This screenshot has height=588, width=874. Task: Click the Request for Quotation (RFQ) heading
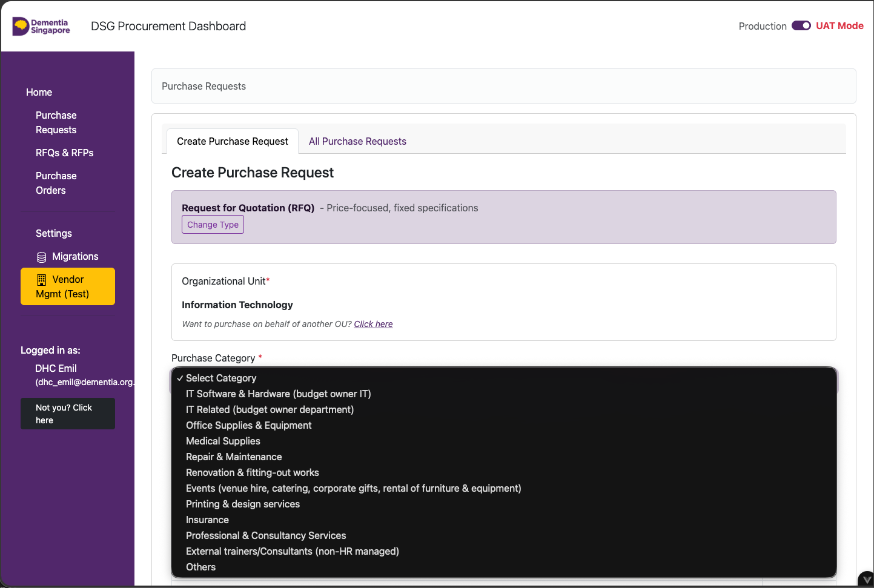point(248,208)
